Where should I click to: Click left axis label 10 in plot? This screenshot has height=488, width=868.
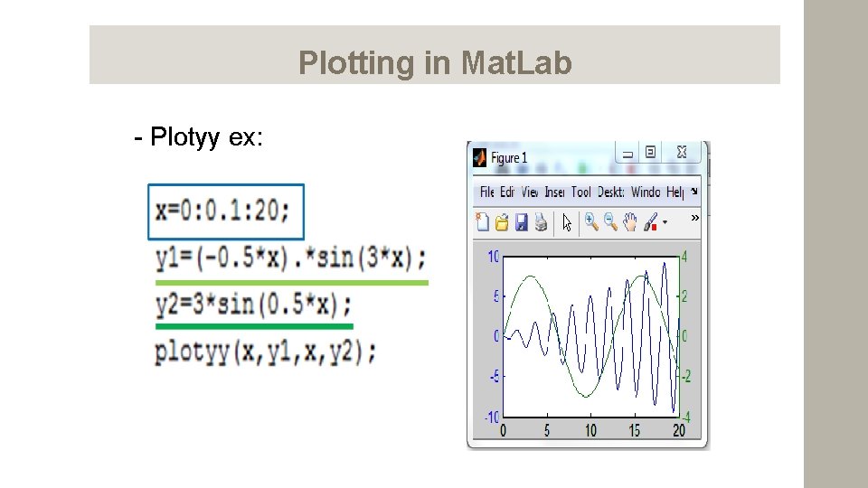click(494, 258)
